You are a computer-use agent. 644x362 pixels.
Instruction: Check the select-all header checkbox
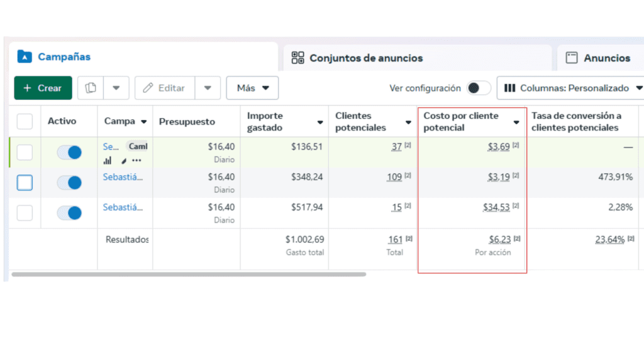(x=25, y=121)
